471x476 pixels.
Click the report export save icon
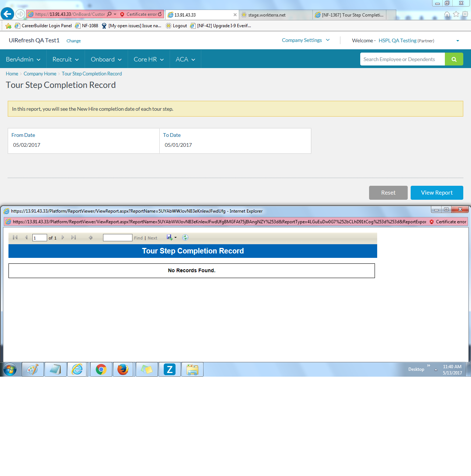169,238
